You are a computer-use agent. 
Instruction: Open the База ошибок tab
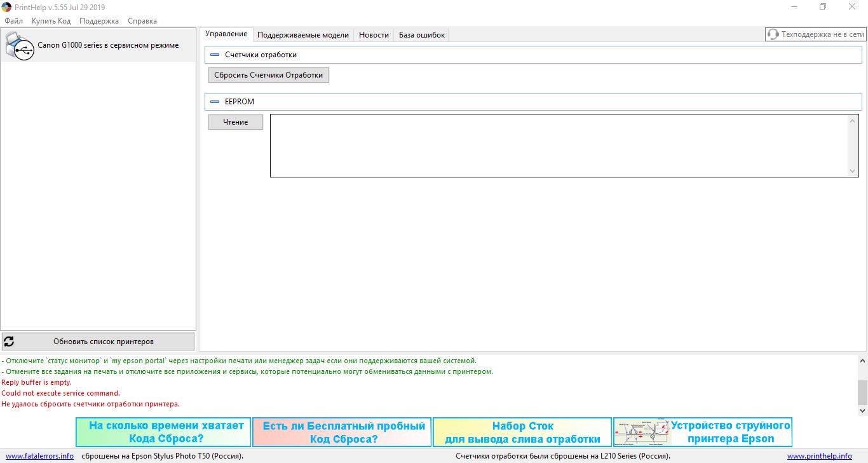pos(422,35)
